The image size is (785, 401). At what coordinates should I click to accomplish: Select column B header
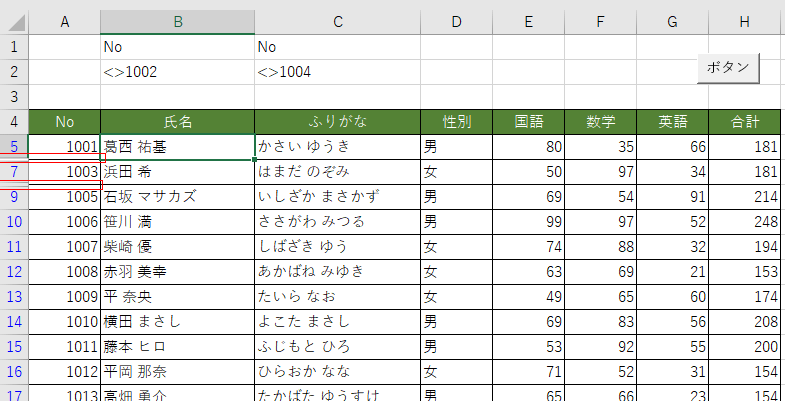click(x=177, y=22)
